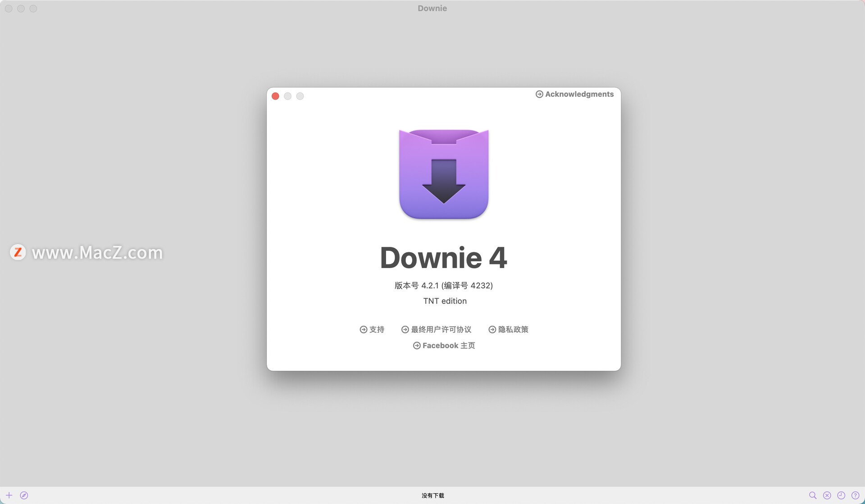Click the purple Downie app icon
Screen dimensions: 865x504
pyautogui.click(x=444, y=174)
